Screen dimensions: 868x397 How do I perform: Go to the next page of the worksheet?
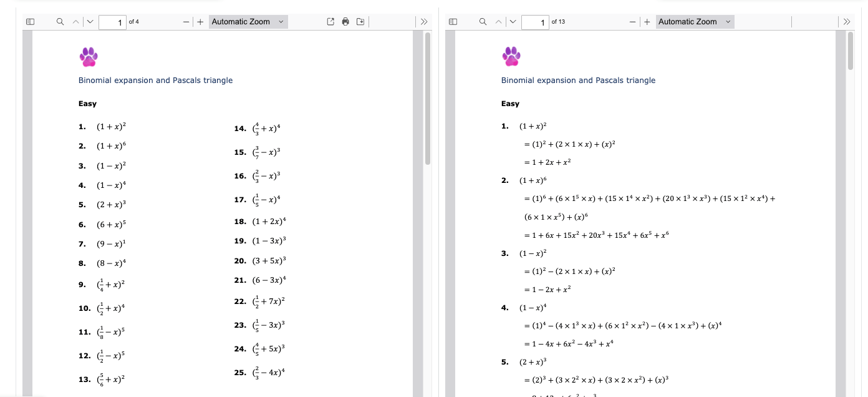pyautogui.click(x=90, y=21)
